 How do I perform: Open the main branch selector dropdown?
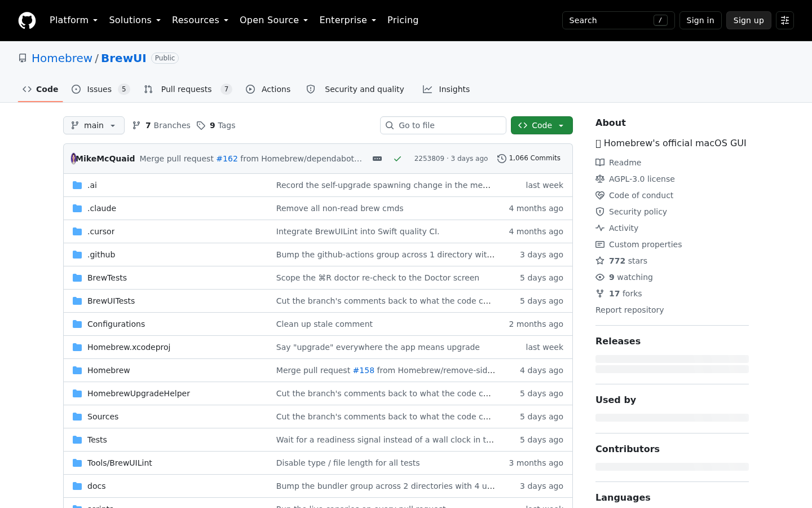click(x=94, y=125)
